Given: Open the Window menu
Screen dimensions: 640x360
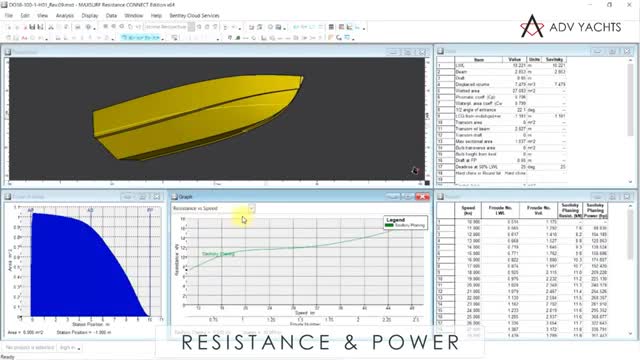Looking at the screenshot, I should (133, 16).
